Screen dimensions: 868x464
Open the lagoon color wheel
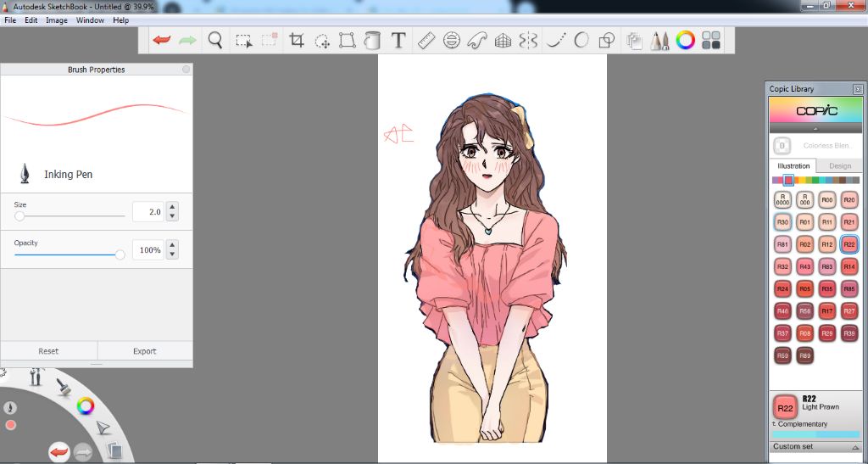86,405
